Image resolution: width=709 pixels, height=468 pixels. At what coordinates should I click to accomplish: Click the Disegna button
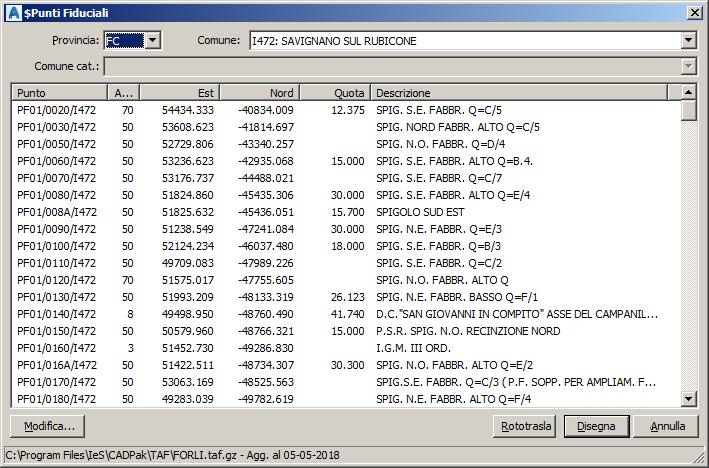coord(596,426)
